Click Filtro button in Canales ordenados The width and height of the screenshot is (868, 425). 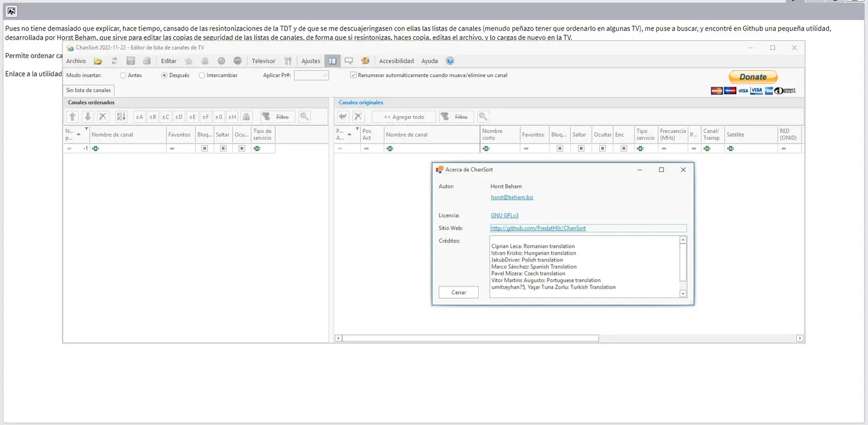click(276, 117)
